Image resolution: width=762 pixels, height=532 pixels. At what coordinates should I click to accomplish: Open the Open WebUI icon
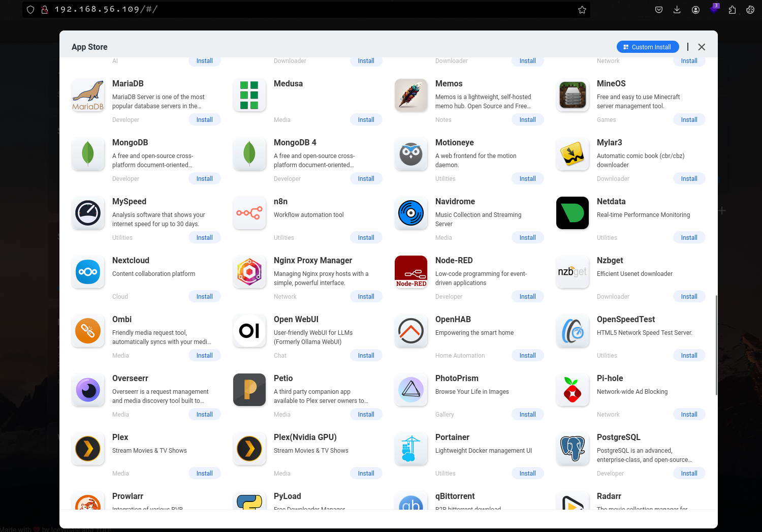tap(249, 331)
